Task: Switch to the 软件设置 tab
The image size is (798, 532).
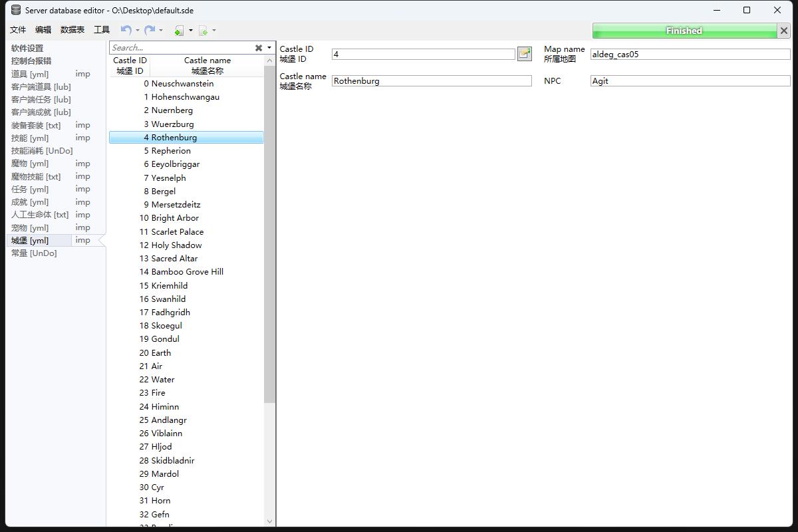Action: (x=27, y=48)
